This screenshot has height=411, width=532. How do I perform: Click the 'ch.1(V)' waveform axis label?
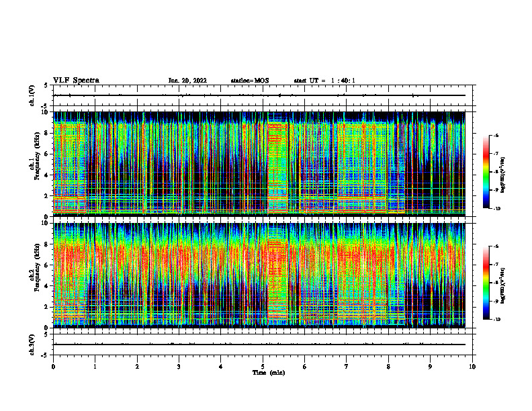click(x=32, y=95)
